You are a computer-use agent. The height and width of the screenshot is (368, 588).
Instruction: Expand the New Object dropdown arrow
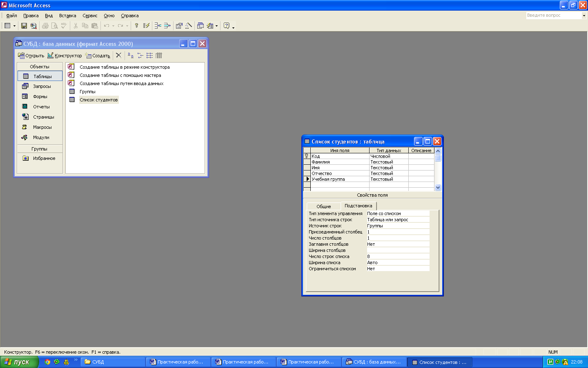point(216,26)
